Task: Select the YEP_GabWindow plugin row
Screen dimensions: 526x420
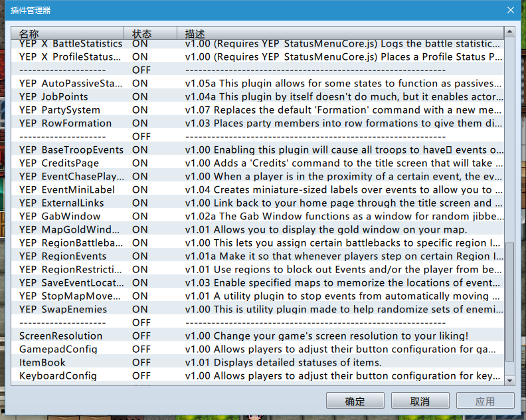Action: pyautogui.click(x=257, y=216)
